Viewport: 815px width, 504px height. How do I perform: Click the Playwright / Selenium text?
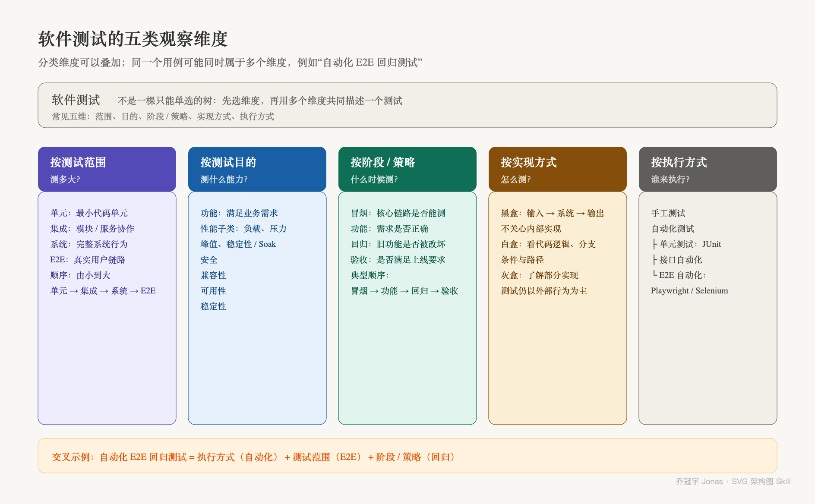[689, 291]
